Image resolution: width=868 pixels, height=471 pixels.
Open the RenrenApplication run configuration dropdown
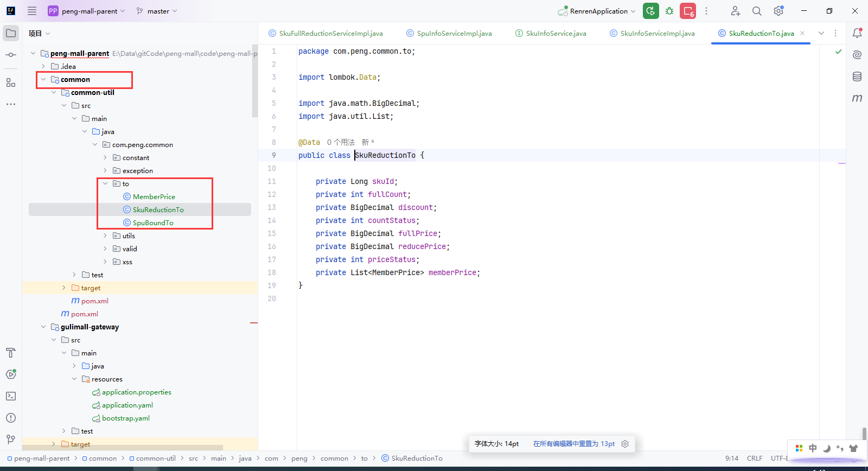(597, 11)
